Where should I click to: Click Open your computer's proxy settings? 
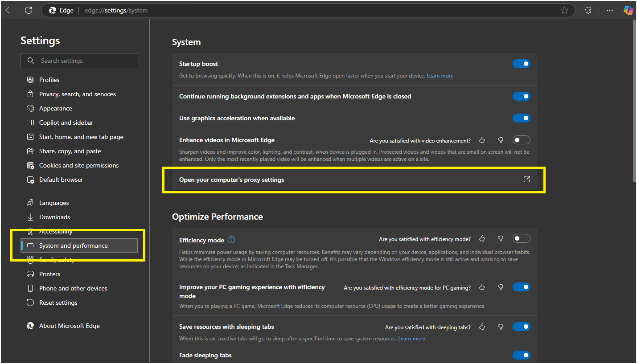click(231, 179)
